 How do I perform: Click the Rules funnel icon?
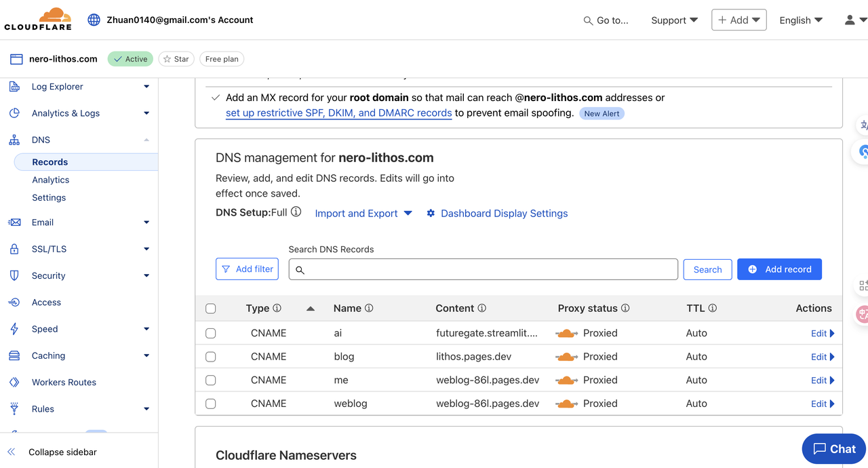coord(14,409)
